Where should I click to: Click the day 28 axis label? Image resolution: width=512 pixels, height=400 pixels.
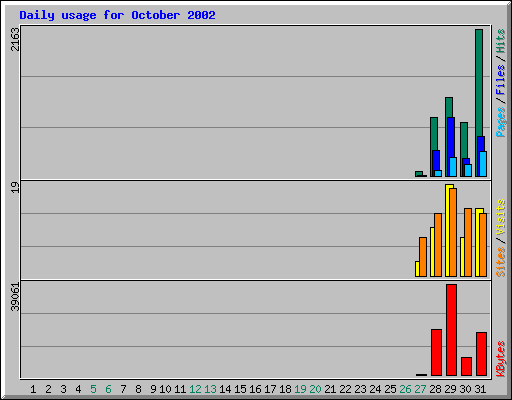coord(435,389)
